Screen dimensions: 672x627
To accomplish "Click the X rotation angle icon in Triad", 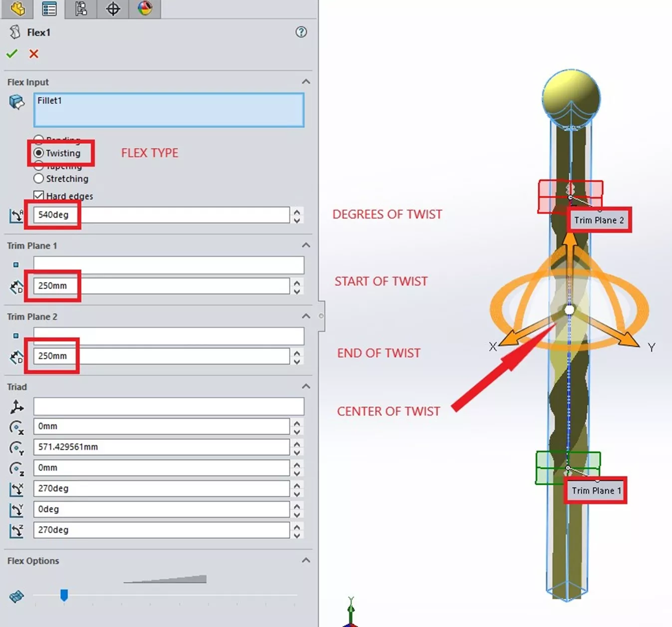I will coord(16,489).
